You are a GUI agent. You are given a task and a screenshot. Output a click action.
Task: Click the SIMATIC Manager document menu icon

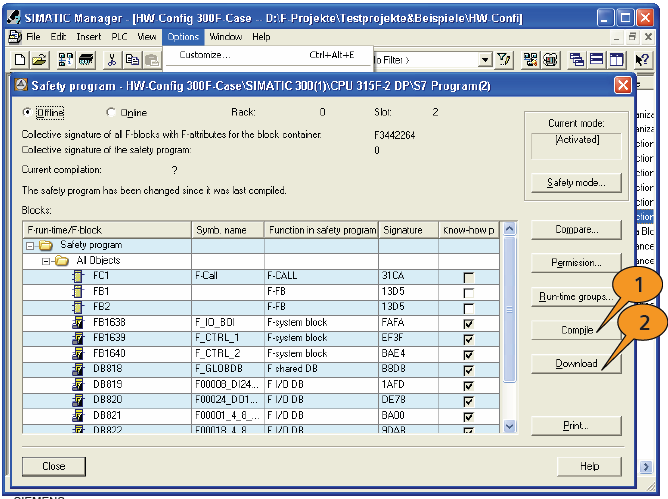point(14,37)
